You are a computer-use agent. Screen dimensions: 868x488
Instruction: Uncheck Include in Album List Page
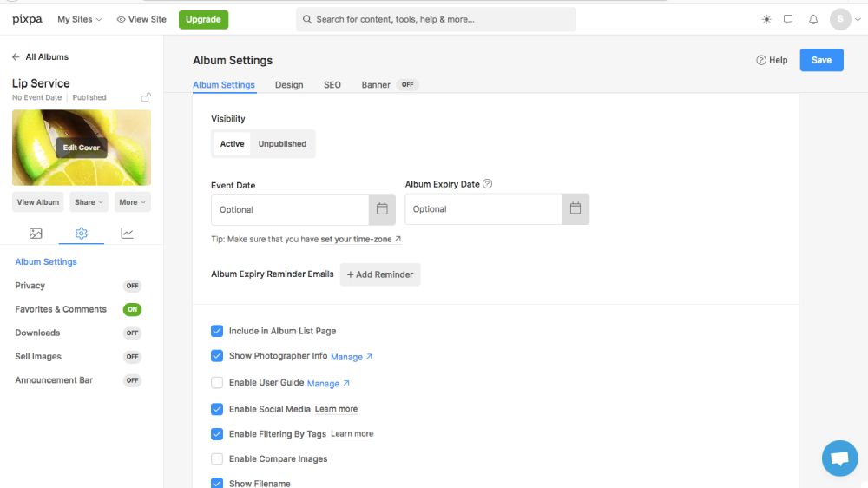(217, 331)
